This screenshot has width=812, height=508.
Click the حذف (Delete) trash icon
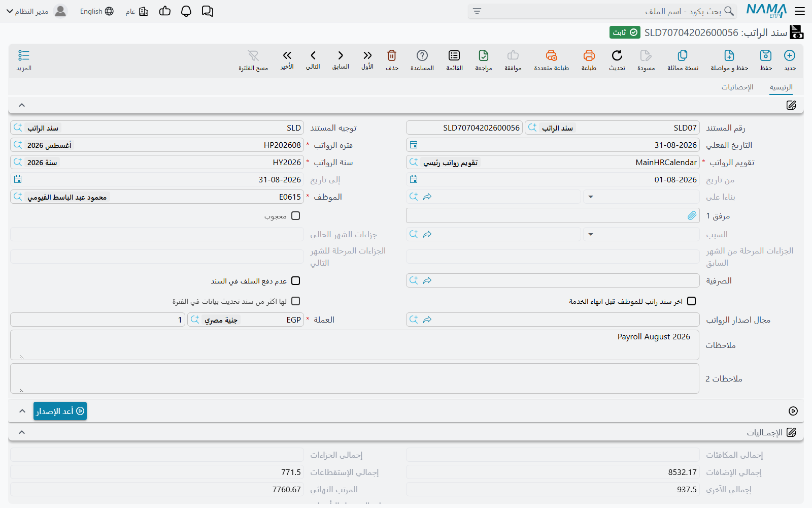click(392, 55)
